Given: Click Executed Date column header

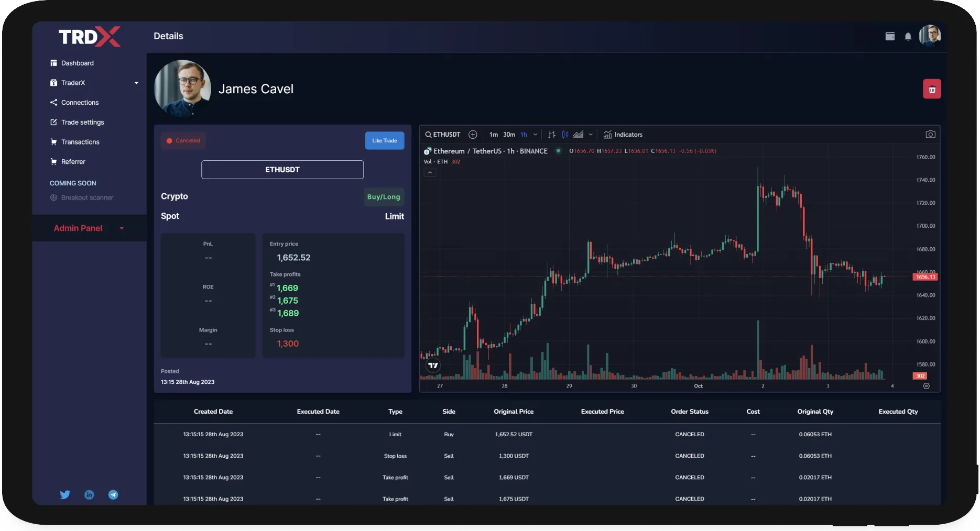Looking at the screenshot, I should [318, 412].
